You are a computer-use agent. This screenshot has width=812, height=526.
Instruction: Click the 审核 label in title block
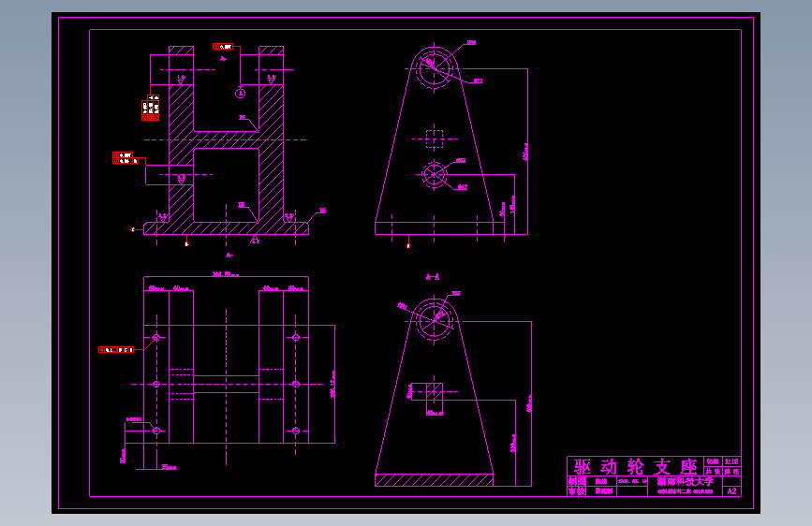click(578, 491)
